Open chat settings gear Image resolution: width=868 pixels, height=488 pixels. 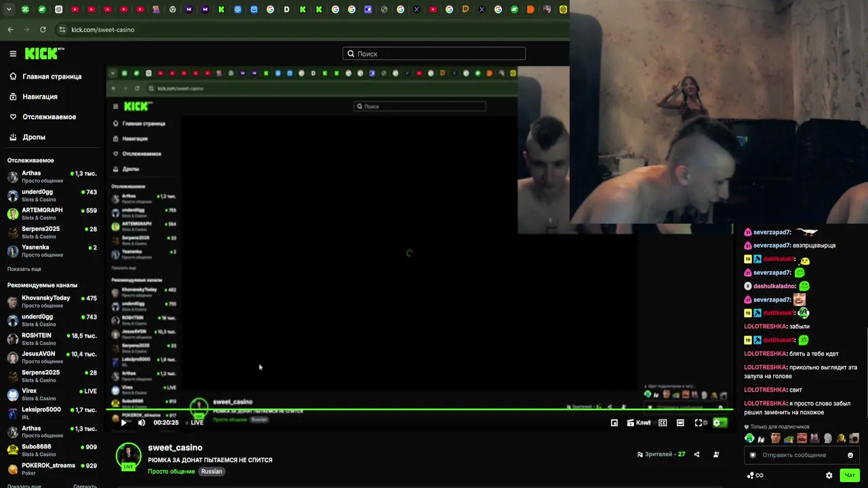tap(829, 475)
